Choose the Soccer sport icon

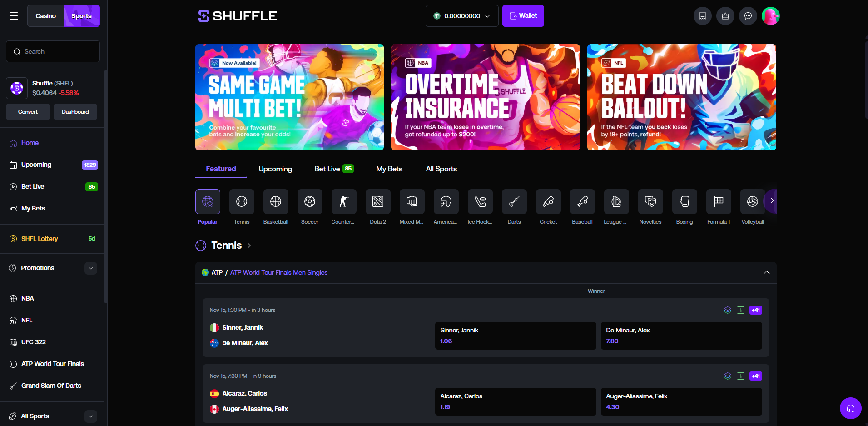[310, 201]
